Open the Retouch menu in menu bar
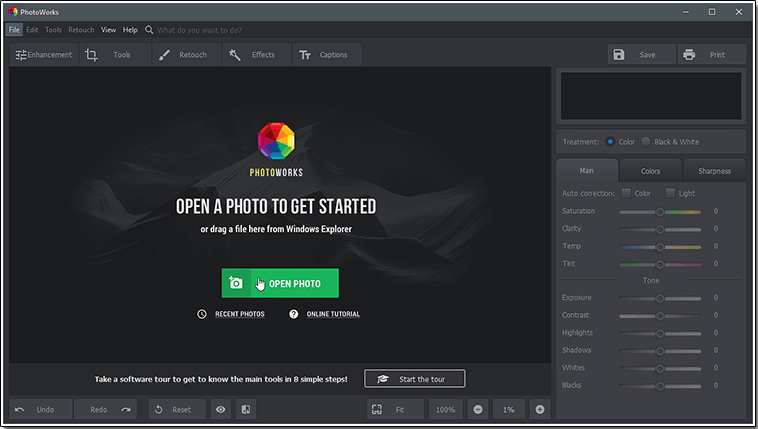The image size is (758, 429). (x=81, y=30)
